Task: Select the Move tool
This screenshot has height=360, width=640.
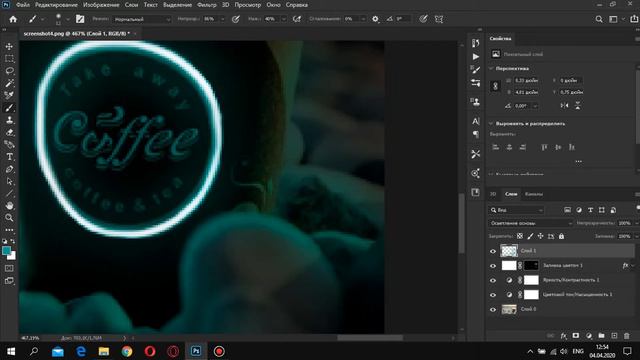Action: point(9,47)
